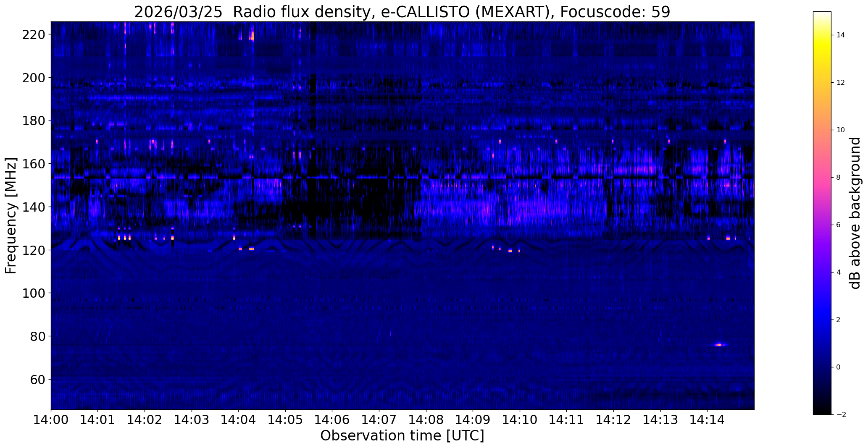This screenshot has height=448, width=868.
Task: Click the 14:08 time tick label
Action: tap(426, 419)
